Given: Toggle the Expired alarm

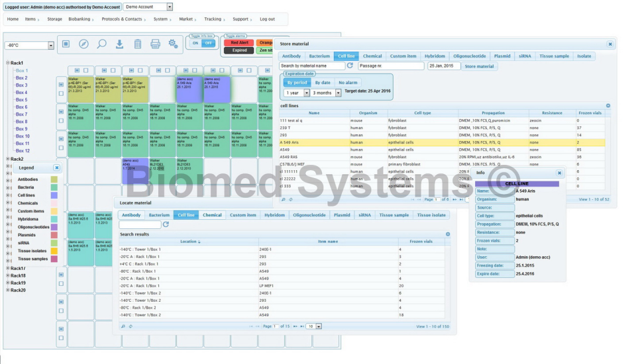Looking at the screenshot, I should 239,50.
